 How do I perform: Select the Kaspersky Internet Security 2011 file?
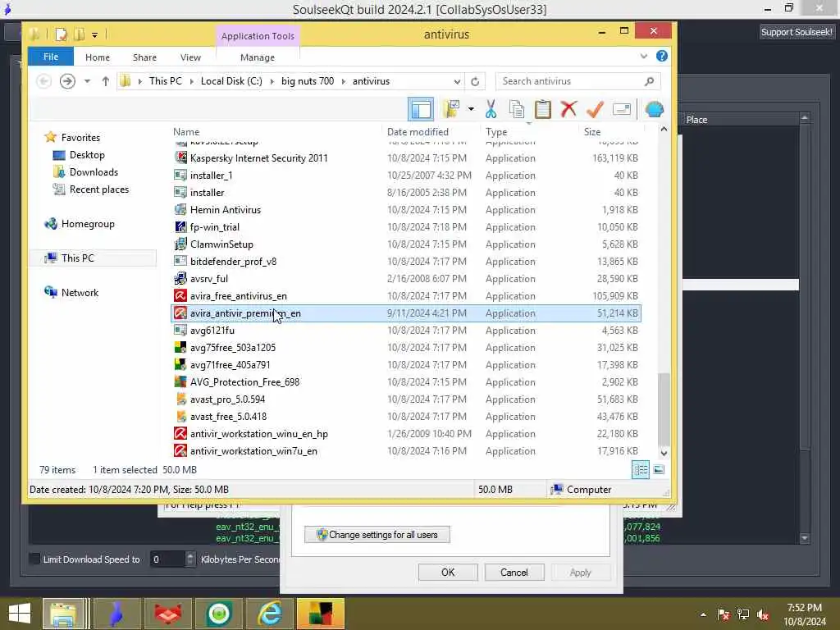405,158
